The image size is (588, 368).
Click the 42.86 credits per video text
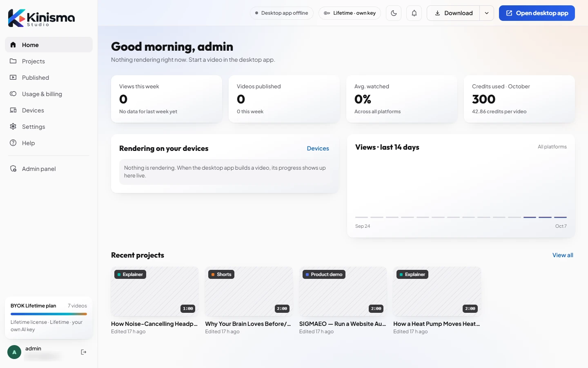tap(499, 112)
